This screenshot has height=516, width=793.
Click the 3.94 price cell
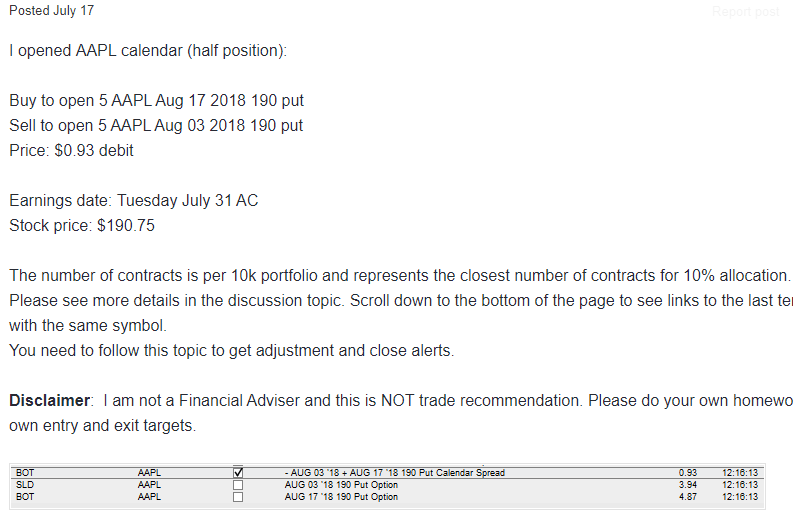tap(688, 485)
